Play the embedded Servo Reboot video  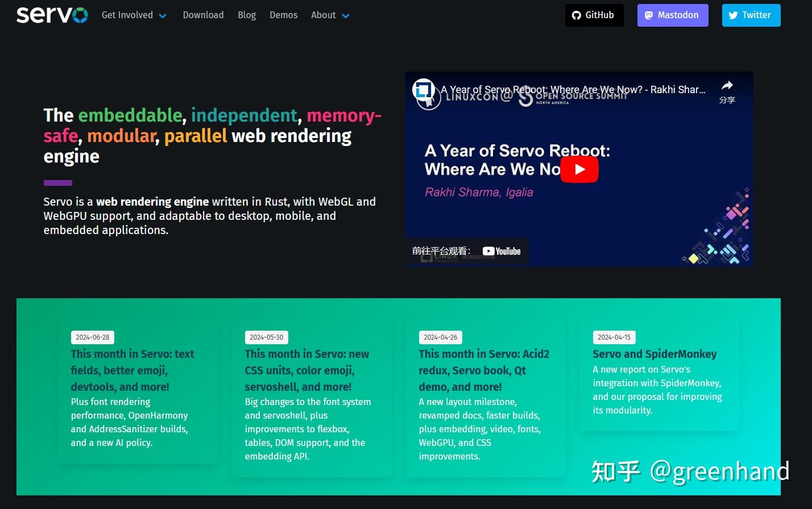click(x=579, y=169)
